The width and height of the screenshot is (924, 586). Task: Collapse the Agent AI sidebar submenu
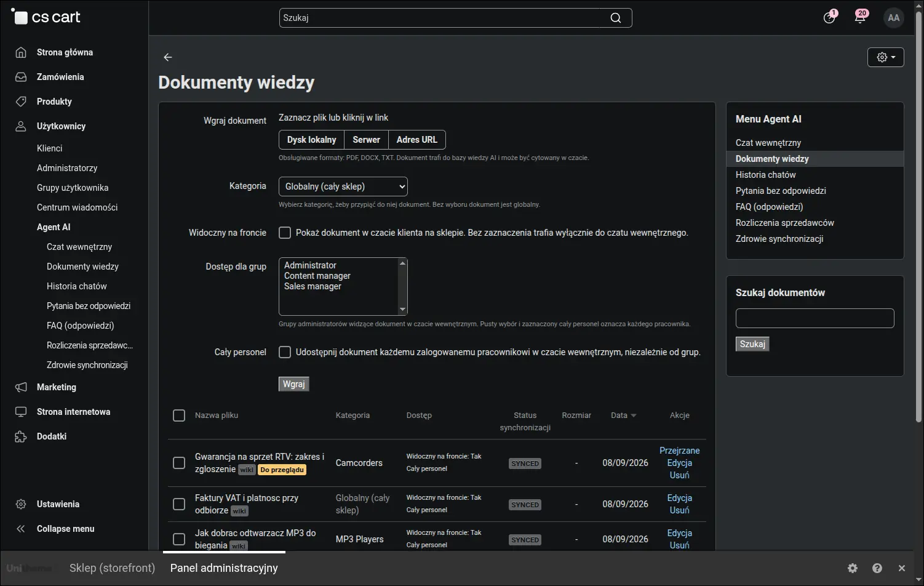(54, 227)
